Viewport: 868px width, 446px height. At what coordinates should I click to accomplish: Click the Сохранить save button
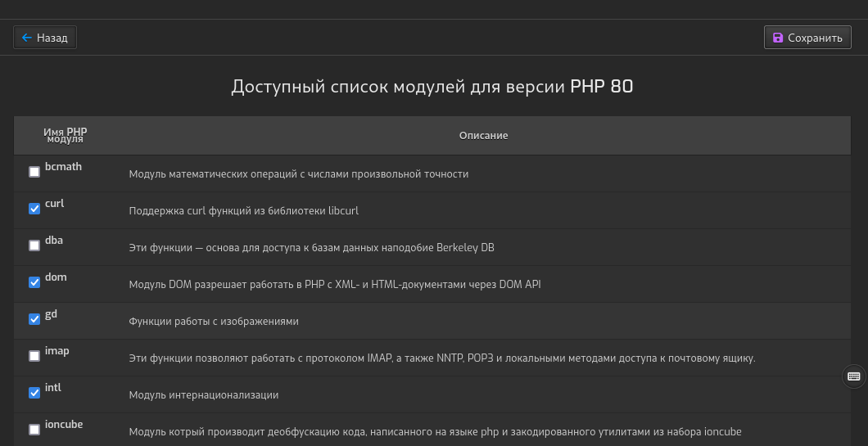pos(807,38)
